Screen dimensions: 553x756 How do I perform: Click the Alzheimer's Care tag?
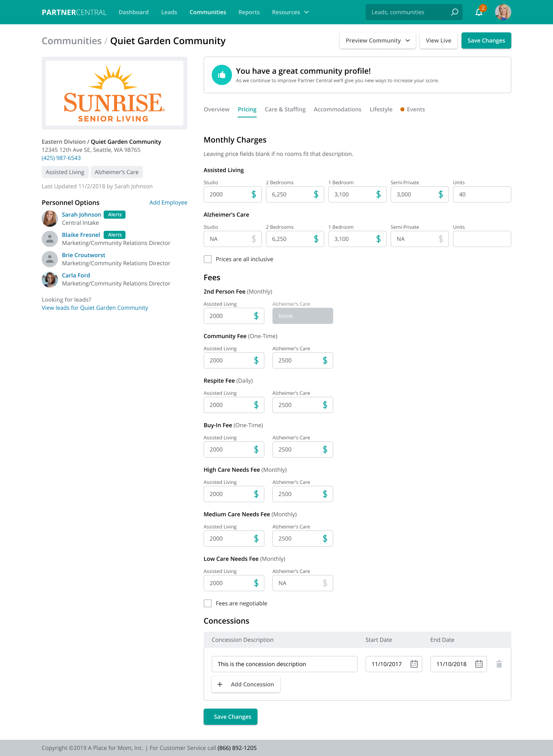117,172
